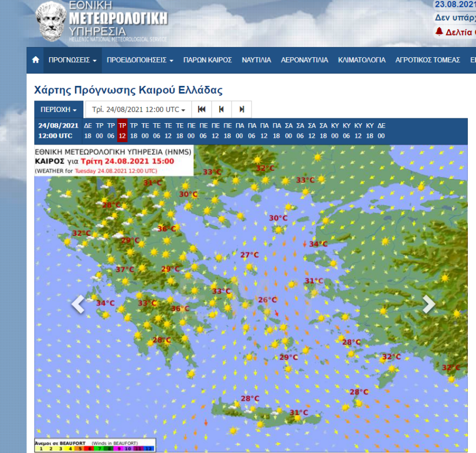This screenshot has height=453, width=476.
Task: Open the Τρί. 24/08/2021 date-time dropdown
Action: click(x=137, y=109)
